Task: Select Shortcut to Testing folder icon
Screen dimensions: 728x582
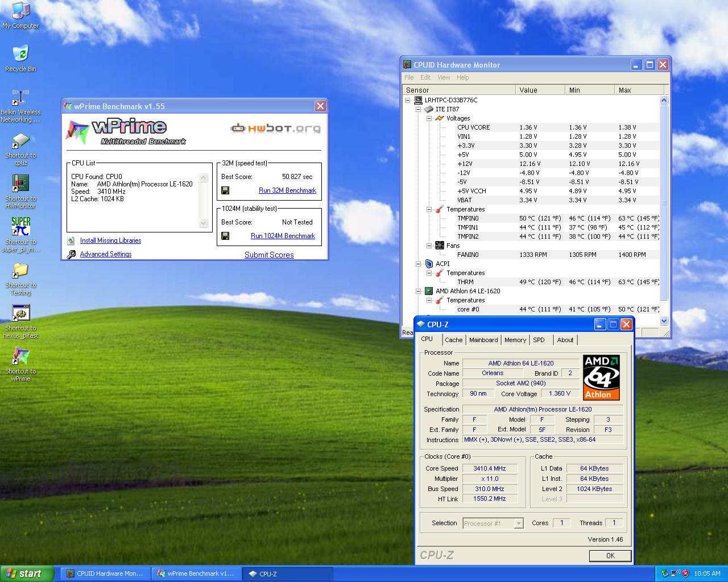Action: 20,278
